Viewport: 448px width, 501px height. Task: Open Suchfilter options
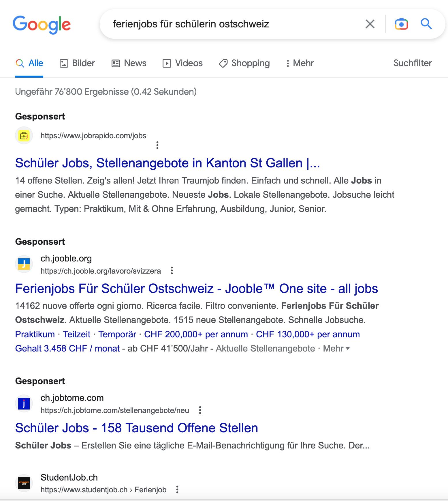click(x=413, y=63)
